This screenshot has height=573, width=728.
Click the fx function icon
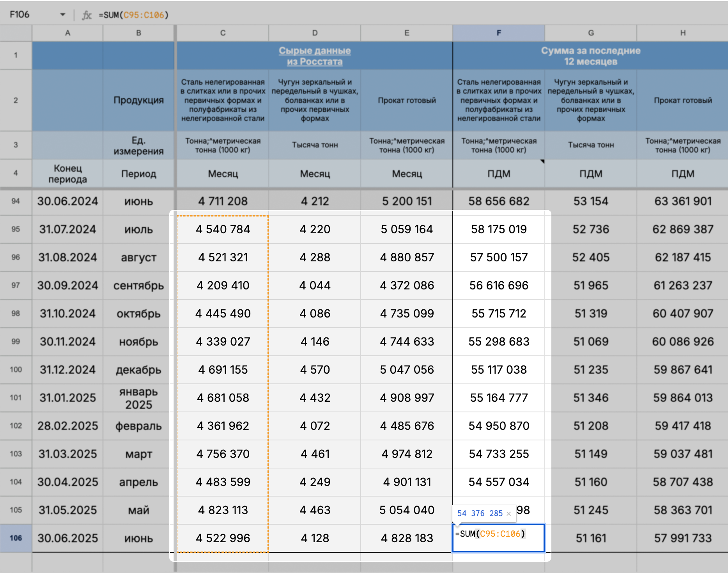(87, 15)
